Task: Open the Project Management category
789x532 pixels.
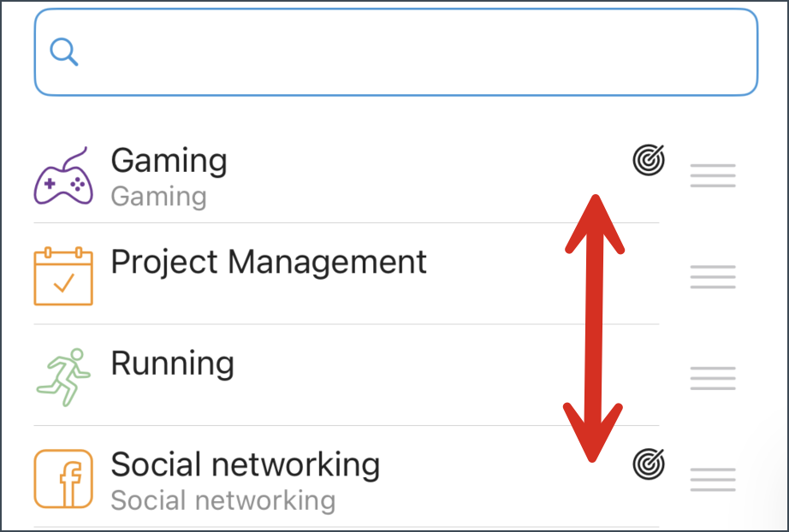Action: click(268, 263)
